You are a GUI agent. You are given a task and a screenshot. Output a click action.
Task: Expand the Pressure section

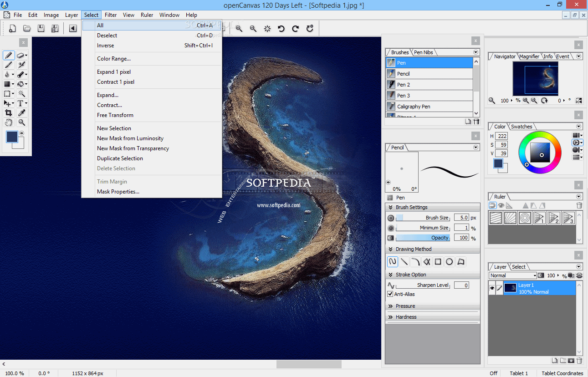coord(391,306)
